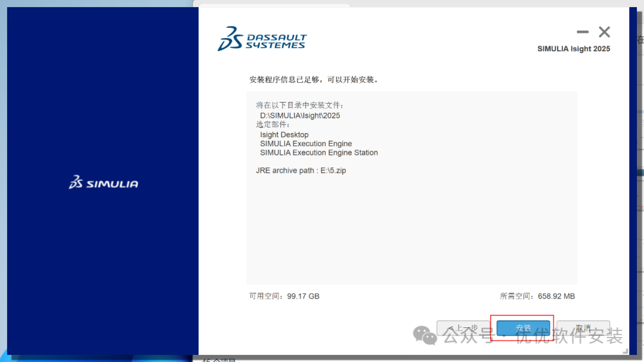Click the SIMULIA logo on blue panel
Screen dimensions: 644x362
point(103,183)
